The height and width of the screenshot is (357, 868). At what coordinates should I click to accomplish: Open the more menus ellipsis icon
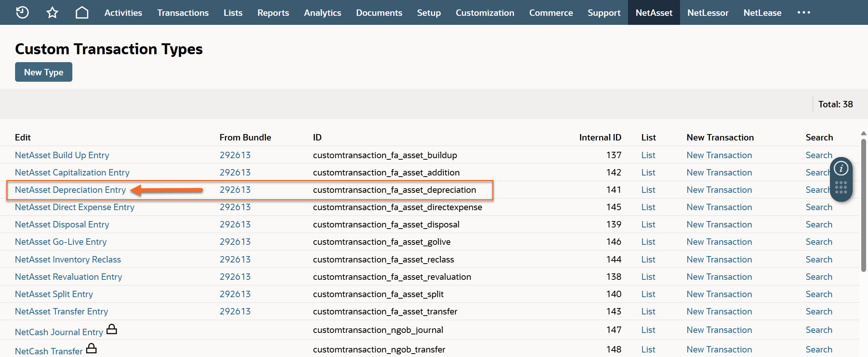pos(804,12)
